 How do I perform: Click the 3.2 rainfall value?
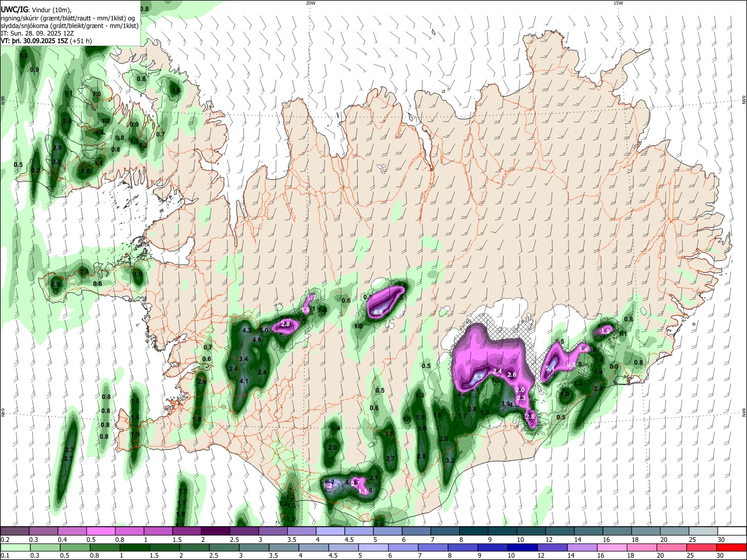pos(450,461)
